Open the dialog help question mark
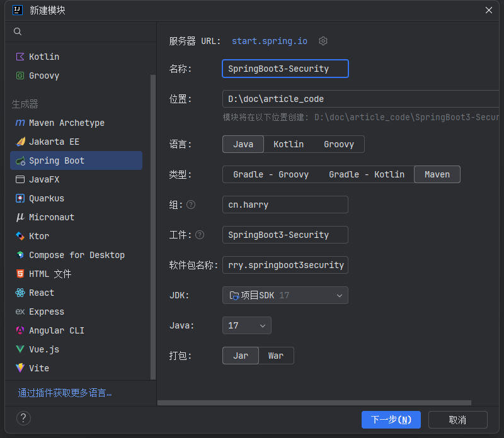The width and height of the screenshot is (504, 438). (23, 418)
